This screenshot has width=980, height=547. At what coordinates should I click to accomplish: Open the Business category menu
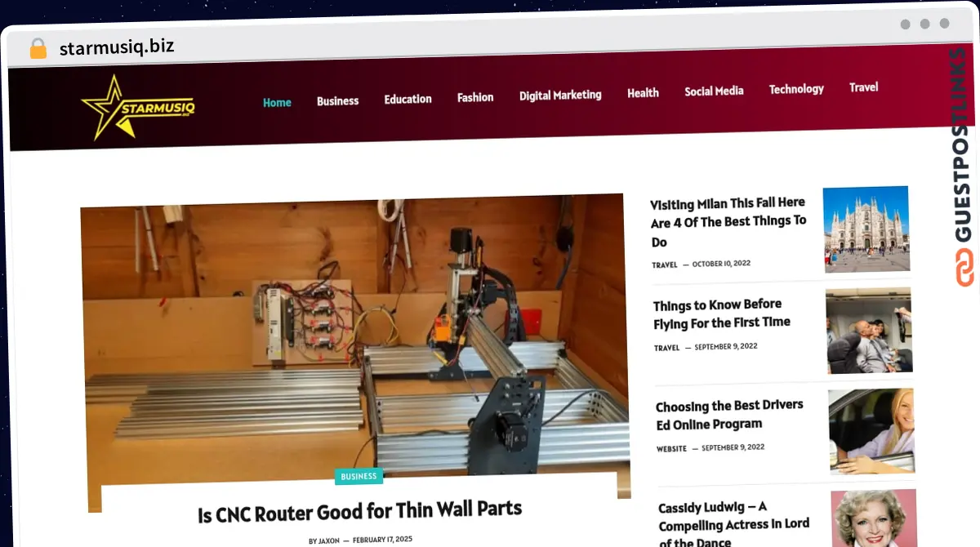[337, 101]
